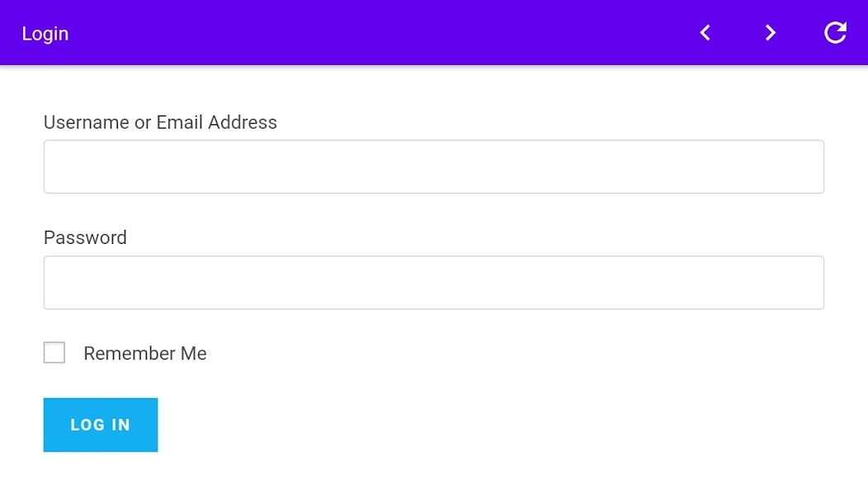Place cursor in the email address textbox
The width and height of the screenshot is (868, 488).
pyautogui.click(x=433, y=167)
